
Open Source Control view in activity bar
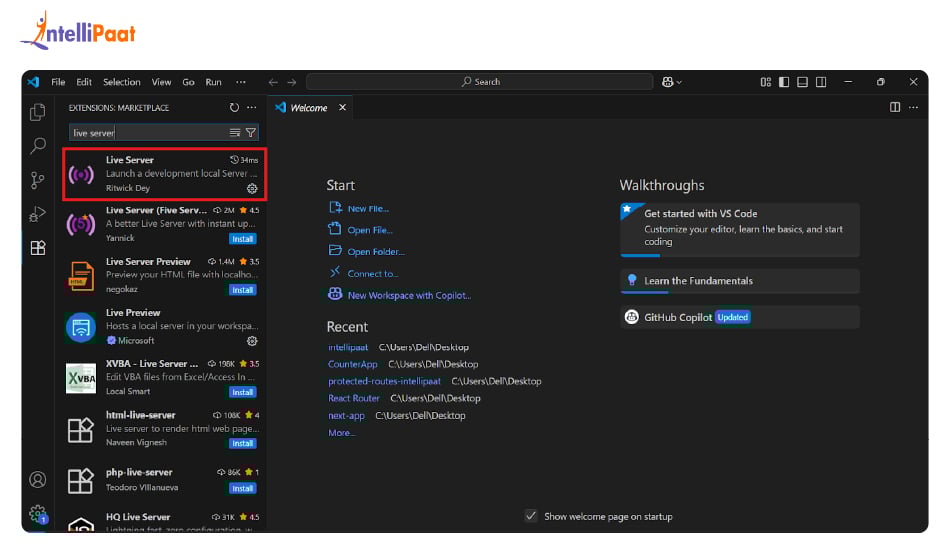[x=38, y=180]
